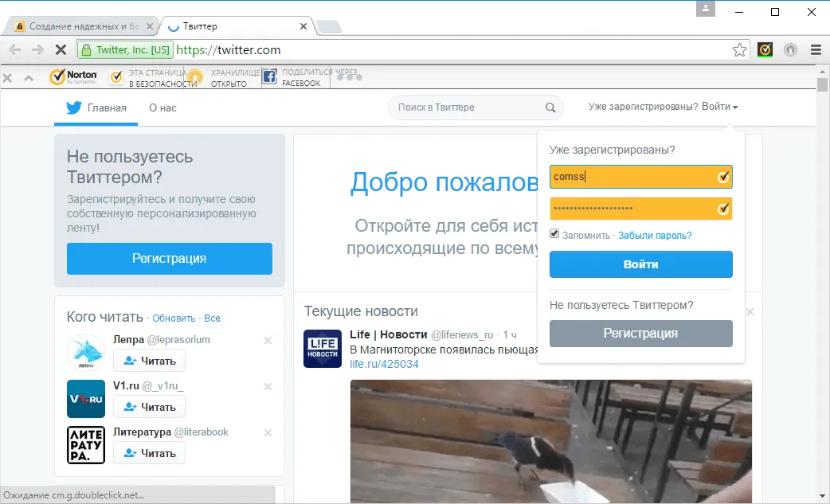
Task: Click the blue Регистрация button
Action: pyautogui.click(x=169, y=259)
